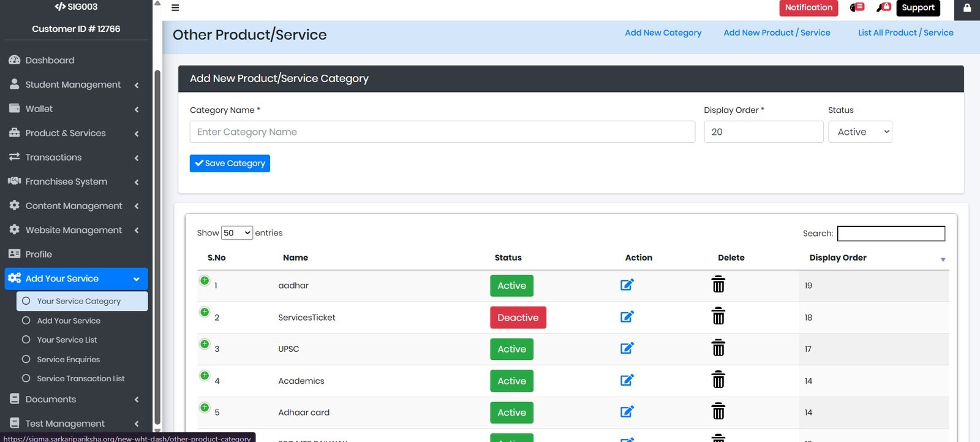
Task: Click the Support button
Action: tap(918, 7)
